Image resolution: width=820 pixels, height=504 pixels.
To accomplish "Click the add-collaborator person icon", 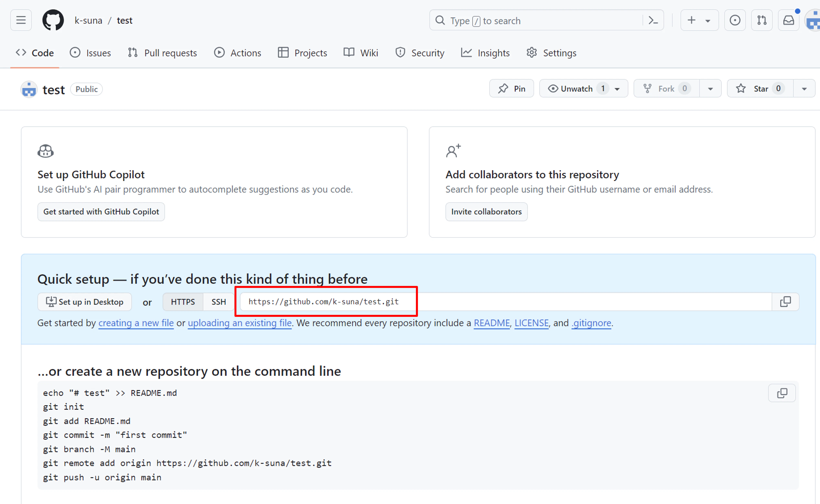I will pos(453,151).
